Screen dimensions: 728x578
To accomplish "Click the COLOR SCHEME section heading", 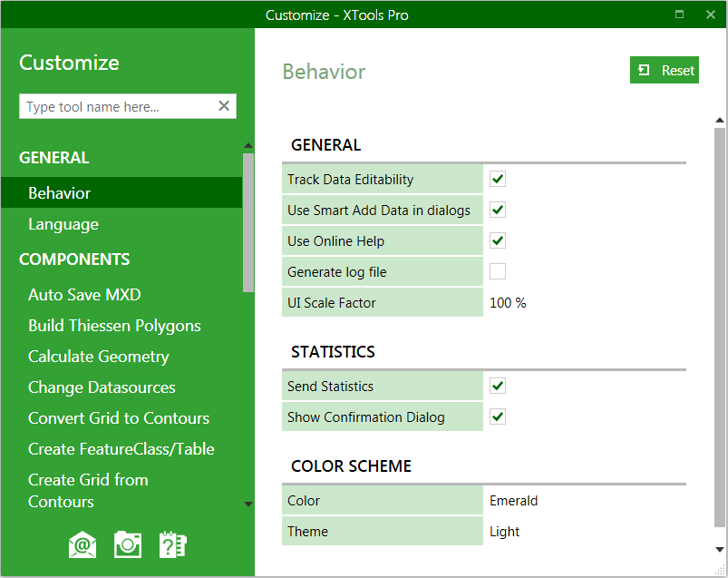I will coord(351,466).
